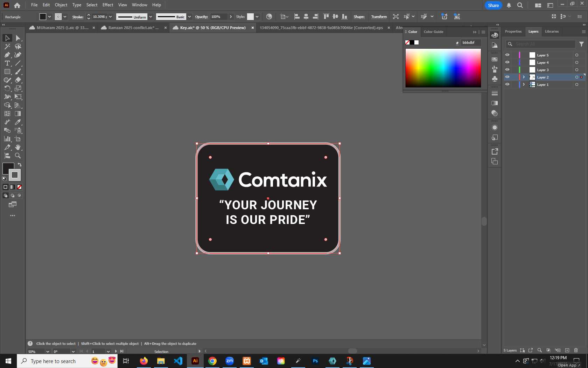Open the stroke weight dropdown

pyautogui.click(x=110, y=16)
